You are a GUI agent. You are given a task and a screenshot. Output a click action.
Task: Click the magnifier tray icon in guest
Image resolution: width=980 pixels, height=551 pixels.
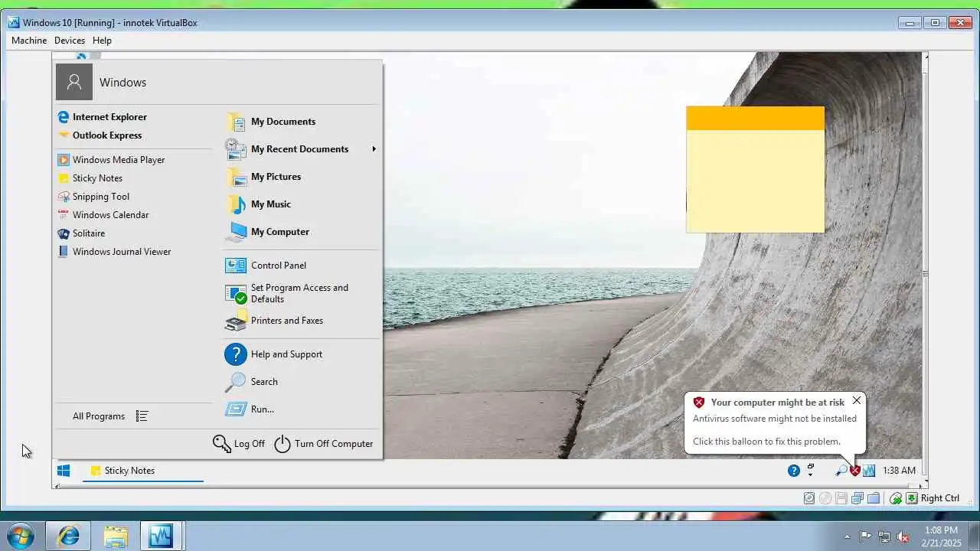841,471
